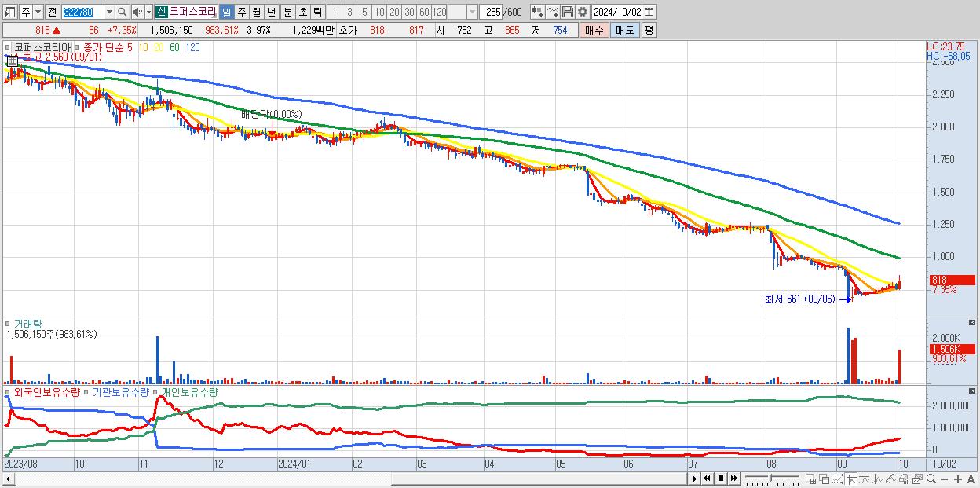Click the chart zoom slider handle
The width and height of the screenshot is (980, 488).
tap(770, 477)
